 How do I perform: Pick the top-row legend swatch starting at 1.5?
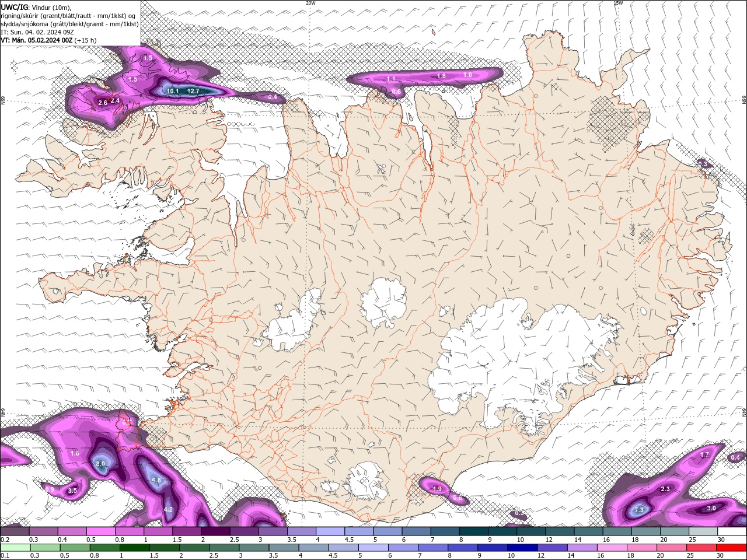pyautogui.click(x=187, y=531)
